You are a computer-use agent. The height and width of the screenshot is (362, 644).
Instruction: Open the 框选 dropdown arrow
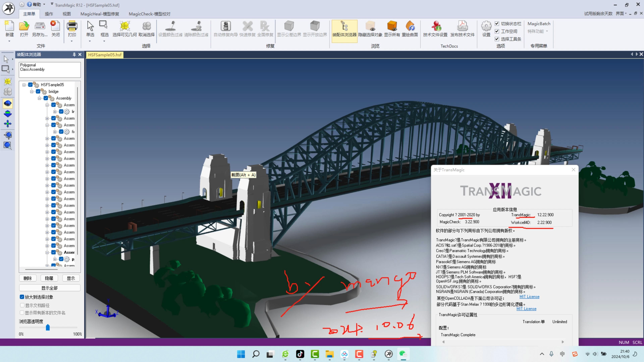coord(104,41)
